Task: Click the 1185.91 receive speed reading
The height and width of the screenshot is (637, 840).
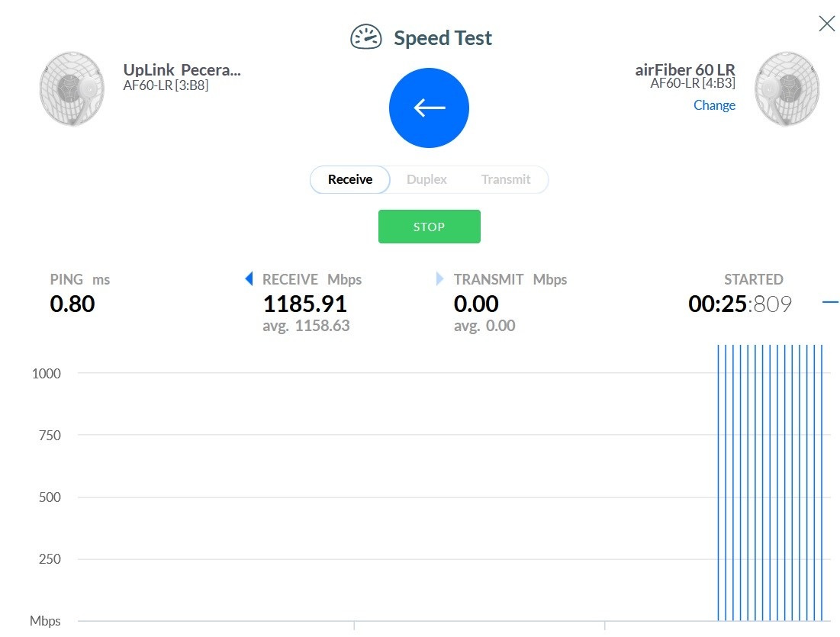Action: tap(304, 304)
